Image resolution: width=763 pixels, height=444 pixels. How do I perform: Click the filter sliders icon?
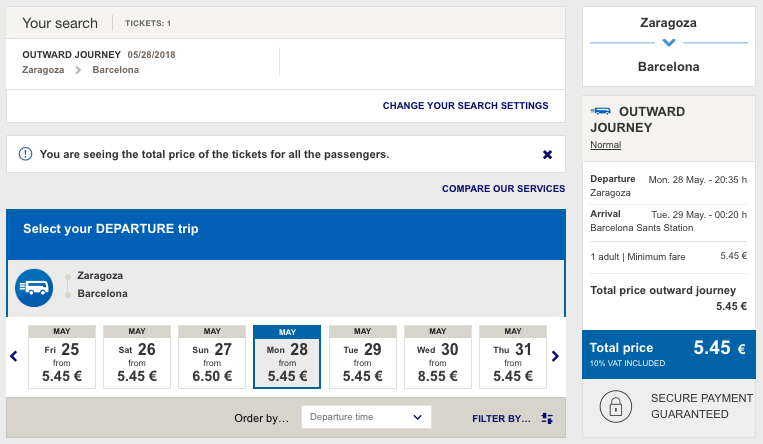pos(547,418)
